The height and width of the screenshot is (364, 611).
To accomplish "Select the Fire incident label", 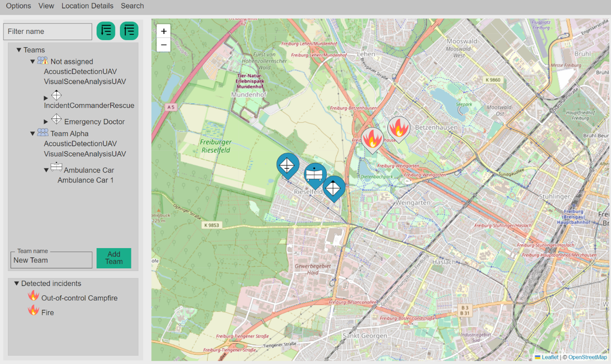I will [48, 313].
